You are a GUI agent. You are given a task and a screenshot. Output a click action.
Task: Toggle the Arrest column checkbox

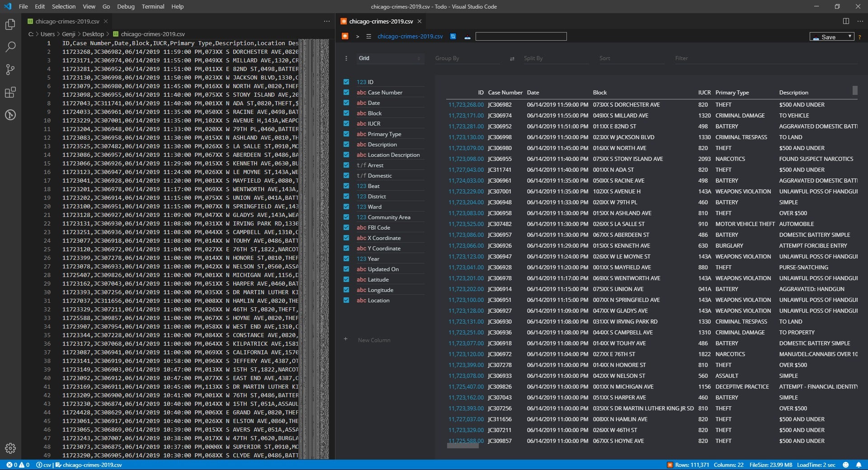point(346,165)
